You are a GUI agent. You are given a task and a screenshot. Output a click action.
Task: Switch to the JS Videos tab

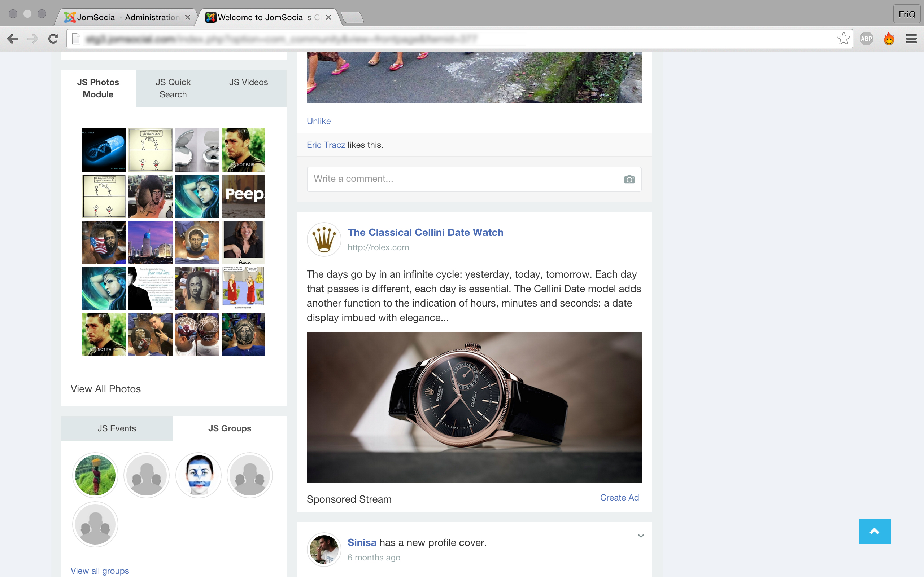(249, 82)
